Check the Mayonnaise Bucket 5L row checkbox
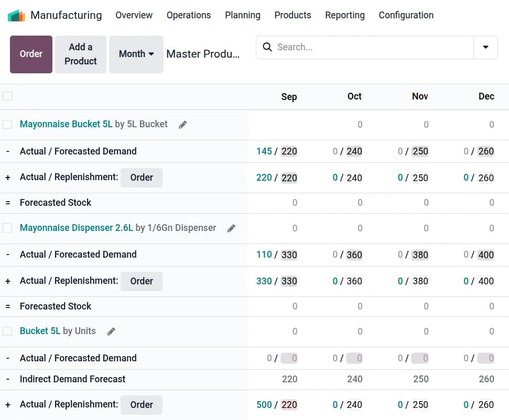 click(7, 124)
